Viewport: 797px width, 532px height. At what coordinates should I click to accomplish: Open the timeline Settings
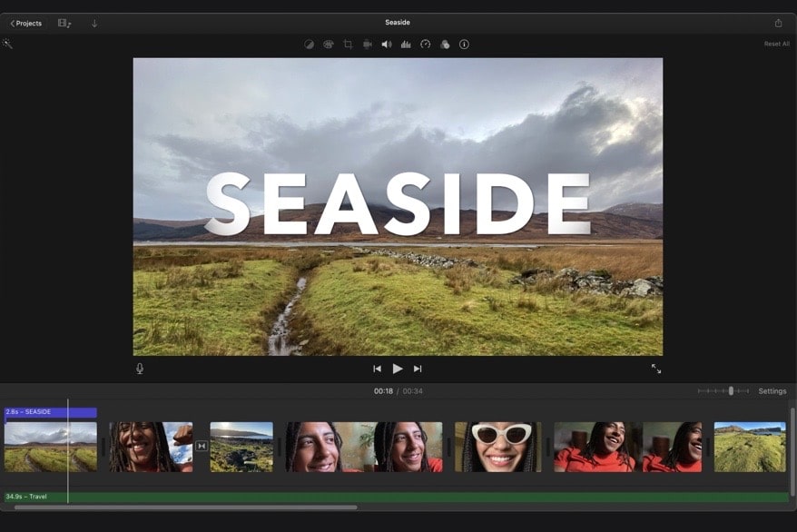click(772, 391)
